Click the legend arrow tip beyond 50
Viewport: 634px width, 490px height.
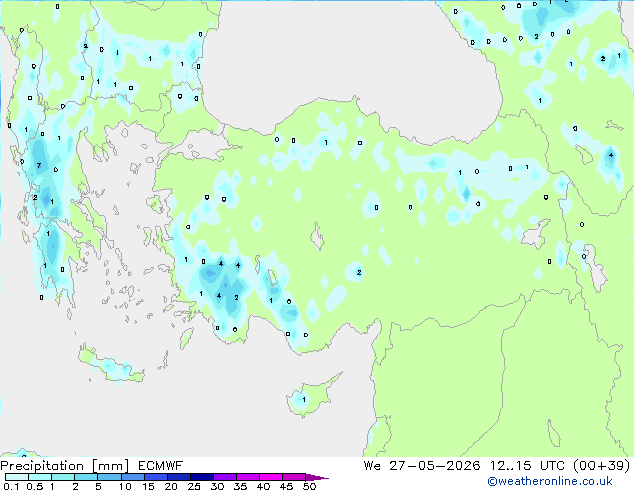click(x=317, y=477)
